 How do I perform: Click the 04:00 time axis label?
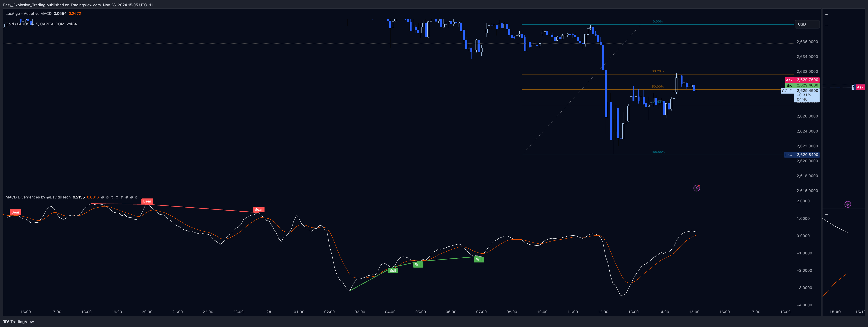pyautogui.click(x=390, y=312)
